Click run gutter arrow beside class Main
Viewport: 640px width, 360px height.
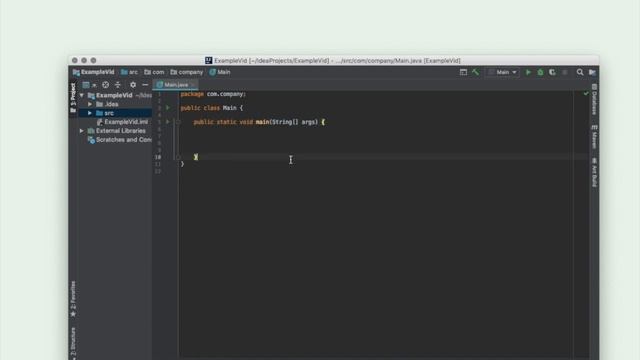click(168, 108)
